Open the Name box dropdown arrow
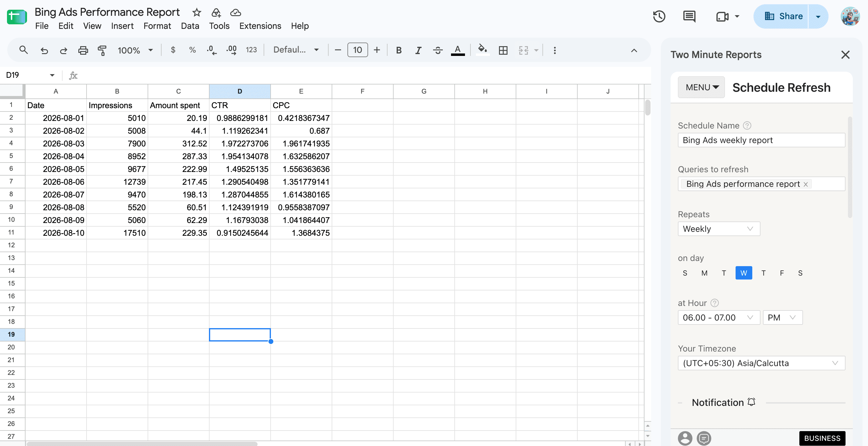868x446 pixels. (52, 75)
